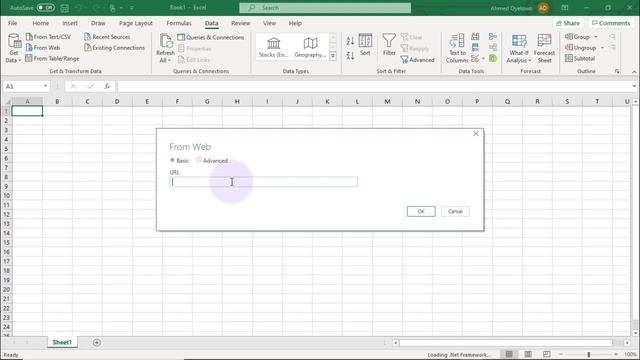Click the Subtotal command
The image size is (640, 360).
[x=580, y=58]
